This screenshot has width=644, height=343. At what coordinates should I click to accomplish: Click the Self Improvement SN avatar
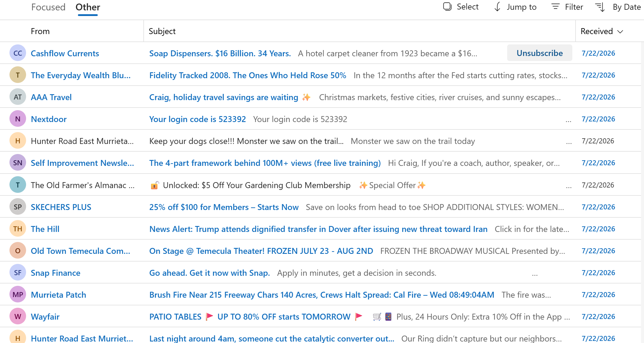(18, 163)
